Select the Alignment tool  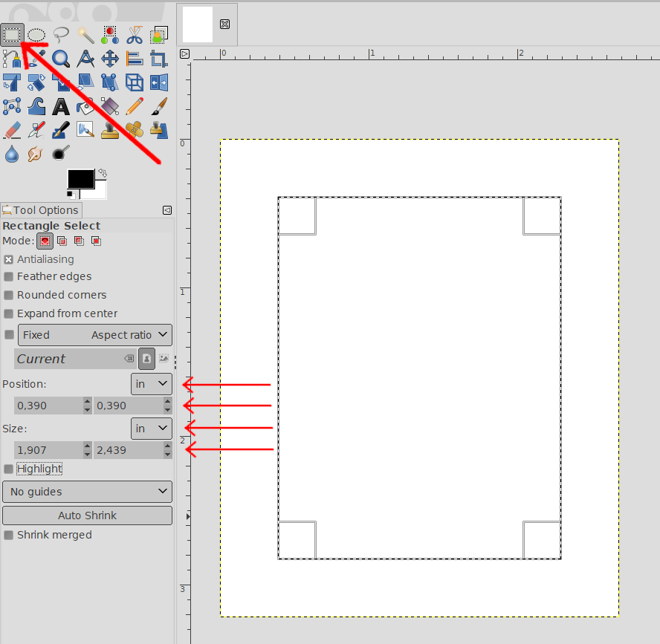click(x=135, y=59)
